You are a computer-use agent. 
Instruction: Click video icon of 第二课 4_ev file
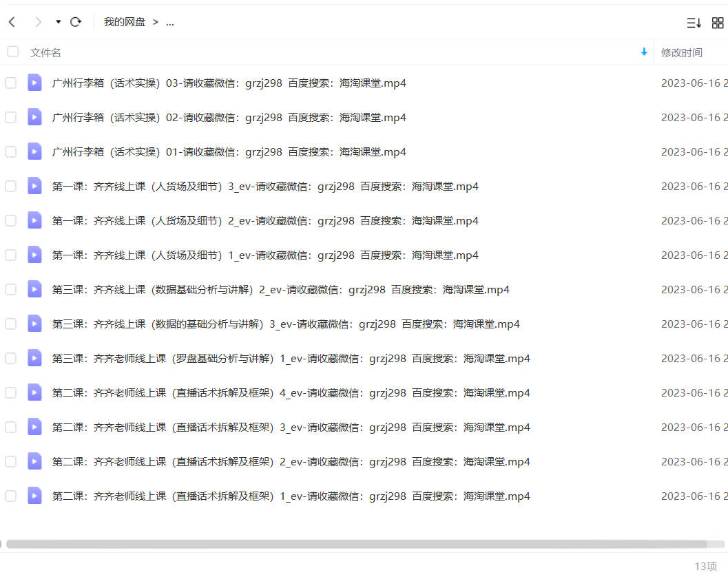pos(34,392)
